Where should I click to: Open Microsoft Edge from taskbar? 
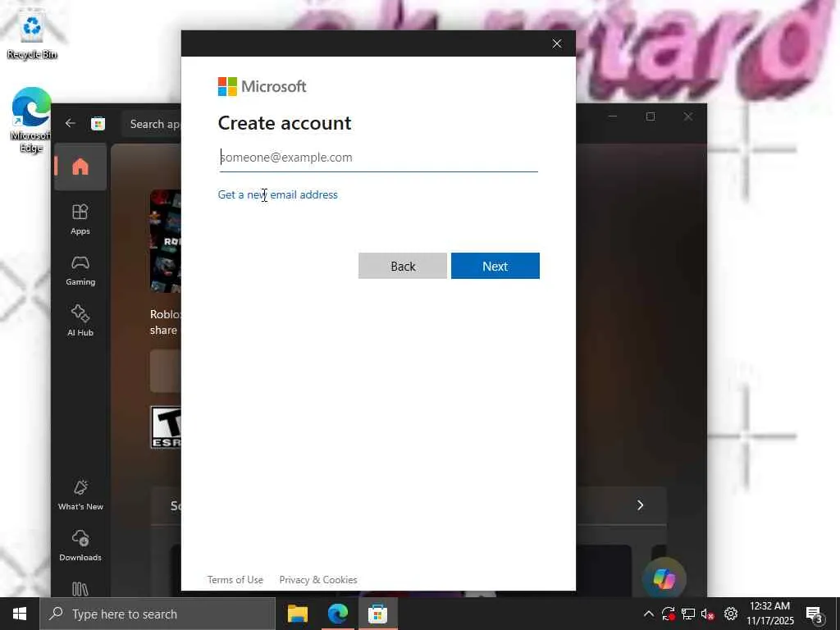(337, 614)
